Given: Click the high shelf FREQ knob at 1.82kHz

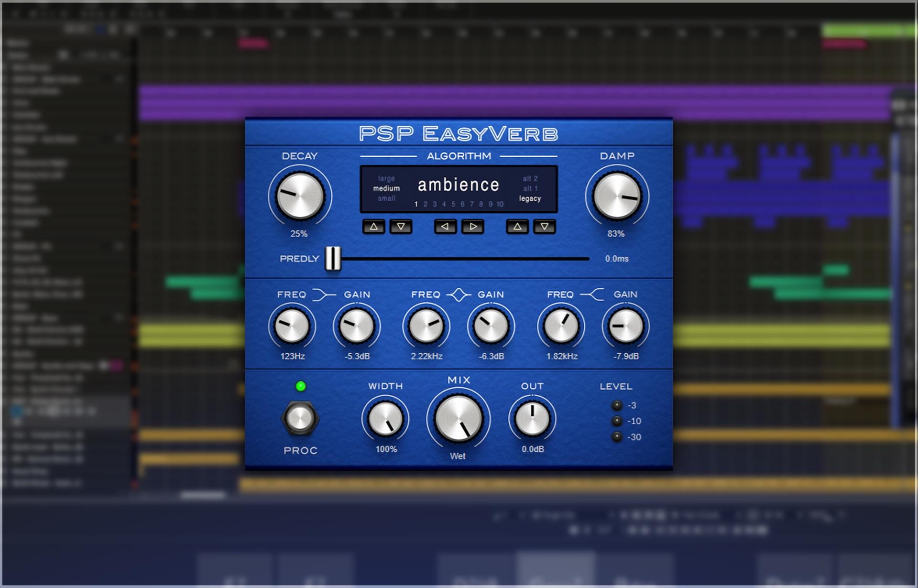Looking at the screenshot, I should click(x=561, y=326).
